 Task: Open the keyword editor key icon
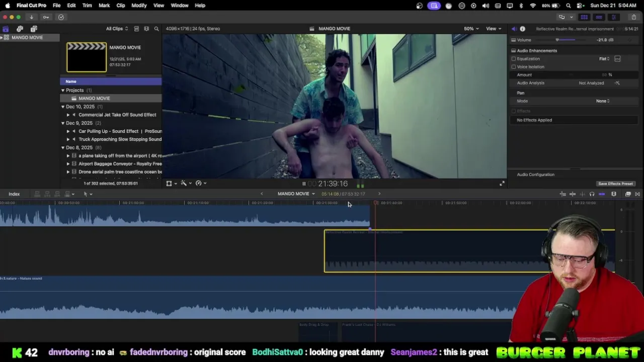click(46, 17)
